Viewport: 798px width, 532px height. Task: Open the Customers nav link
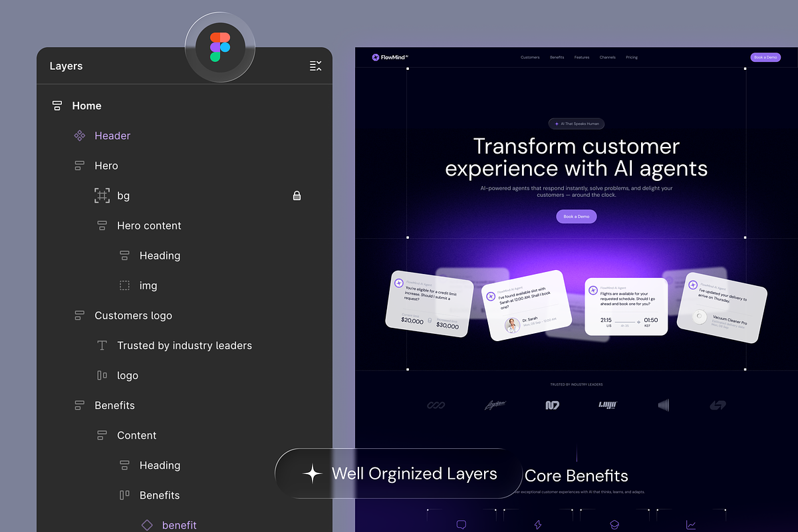pyautogui.click(x=530, y=57)
